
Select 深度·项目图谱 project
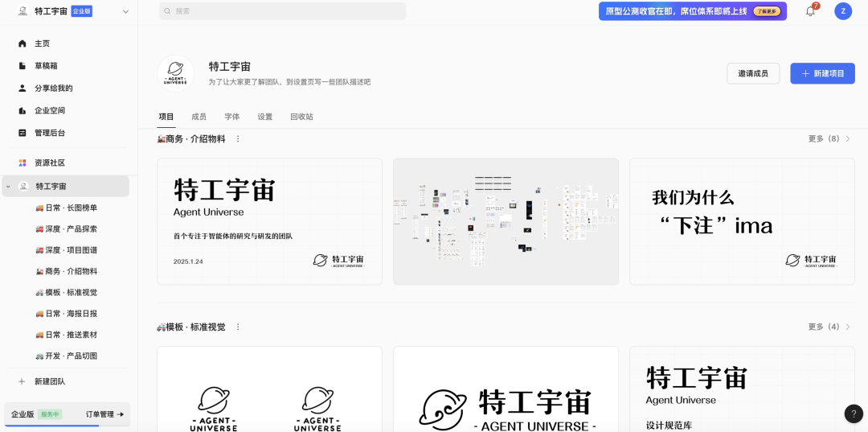(67, 250)
